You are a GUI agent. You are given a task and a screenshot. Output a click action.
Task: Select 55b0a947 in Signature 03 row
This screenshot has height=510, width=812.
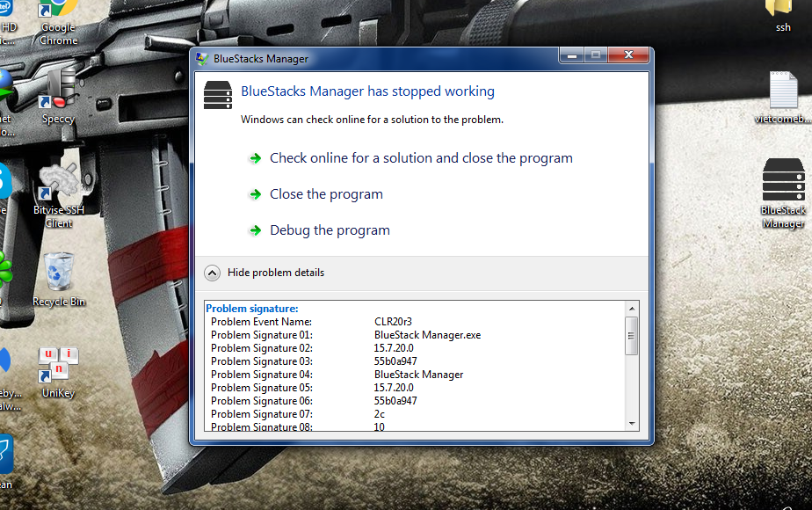pyautogui.click(x=395, y=361)
